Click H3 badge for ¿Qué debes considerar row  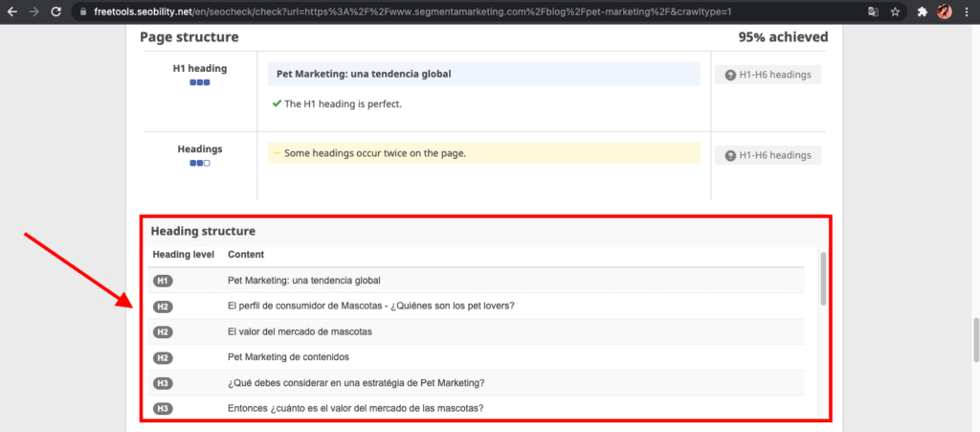click(163, 383)
